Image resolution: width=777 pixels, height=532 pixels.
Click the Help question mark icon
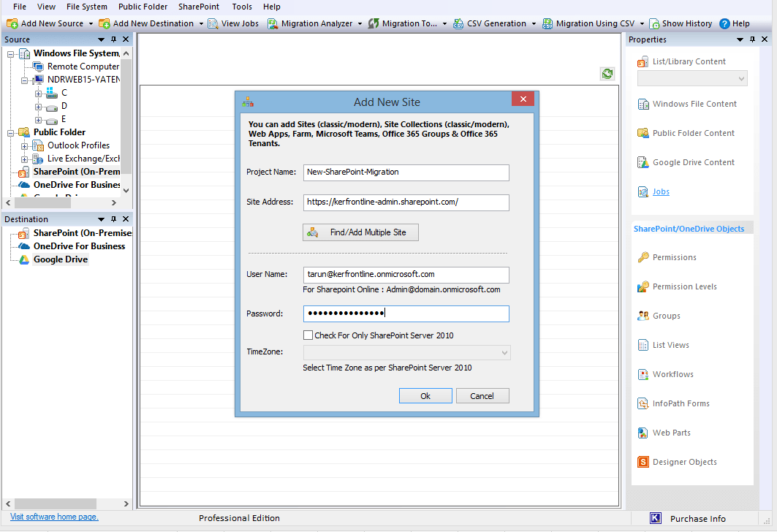click(724, 23)
